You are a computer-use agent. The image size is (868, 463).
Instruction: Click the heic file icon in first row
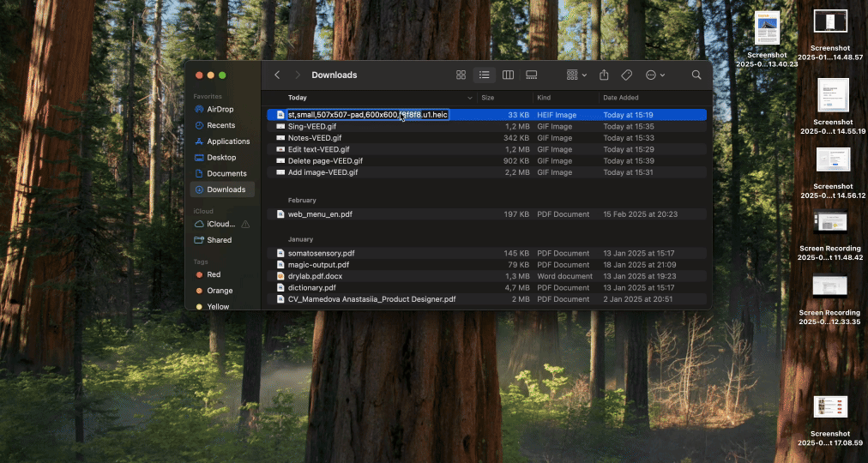[280, 115]
